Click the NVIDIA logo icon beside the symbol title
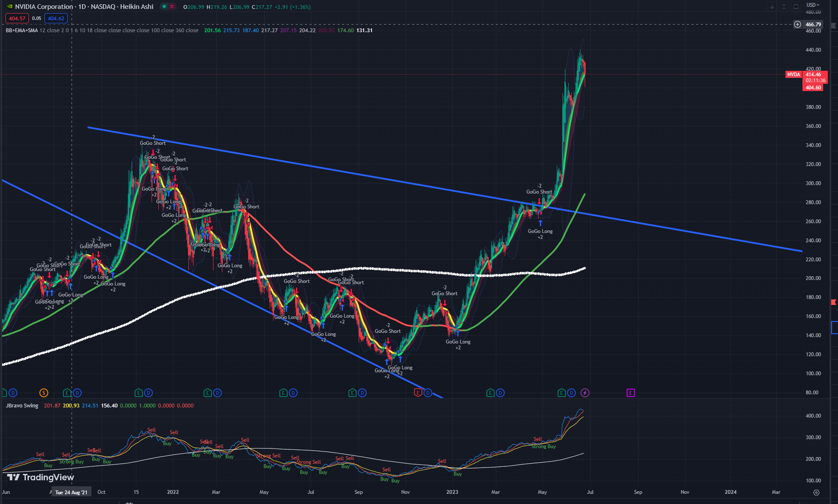838x504 pixels. click(10, 6)
